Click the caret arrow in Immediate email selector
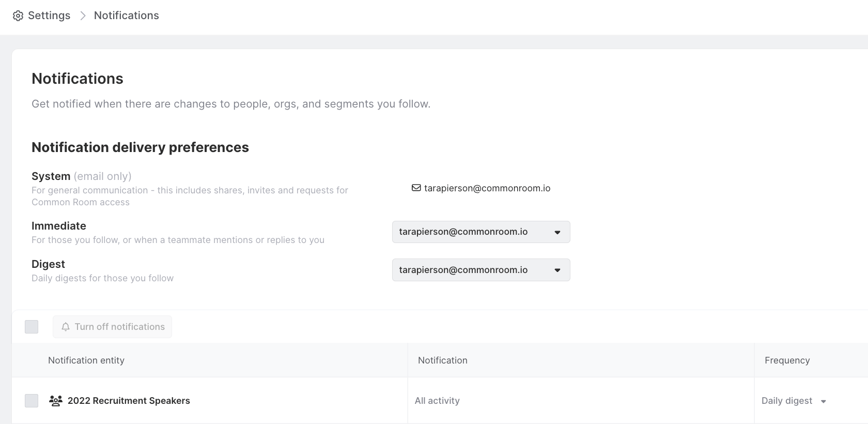The height and width of the screenshot is (424, 868). click(557, 232)
